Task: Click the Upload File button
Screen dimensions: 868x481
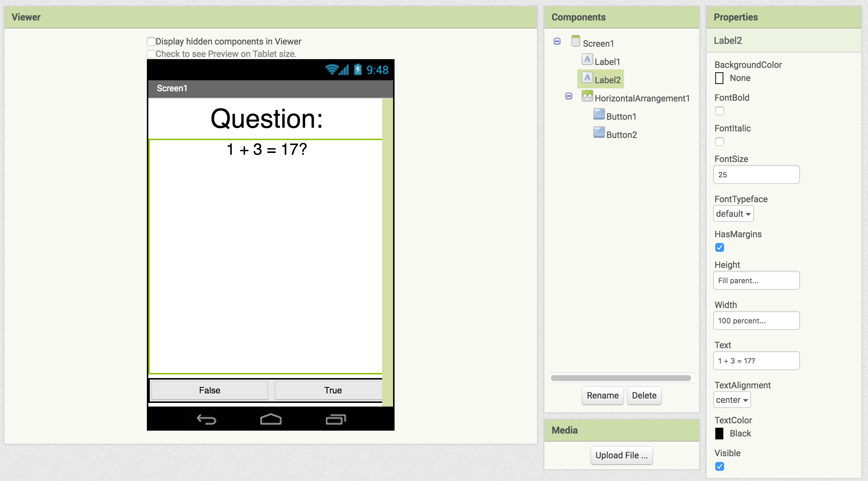Action: pos(621,455)
